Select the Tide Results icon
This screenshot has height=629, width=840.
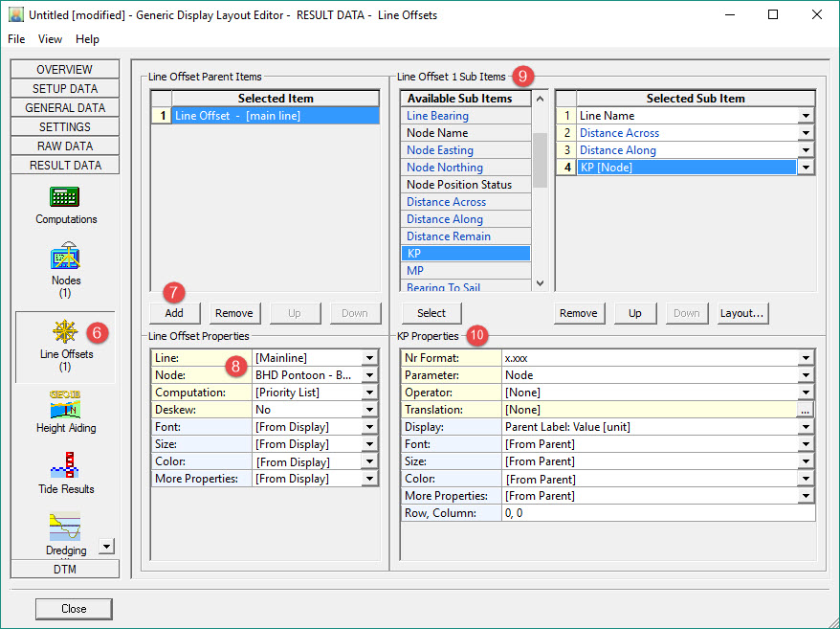click(x=65, y=466)
